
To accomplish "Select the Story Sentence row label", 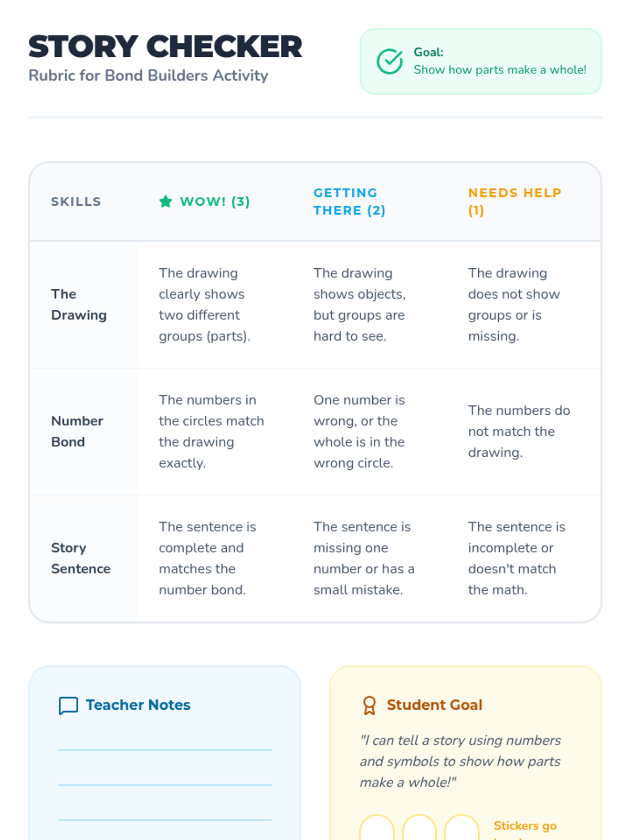I will 80,558.
